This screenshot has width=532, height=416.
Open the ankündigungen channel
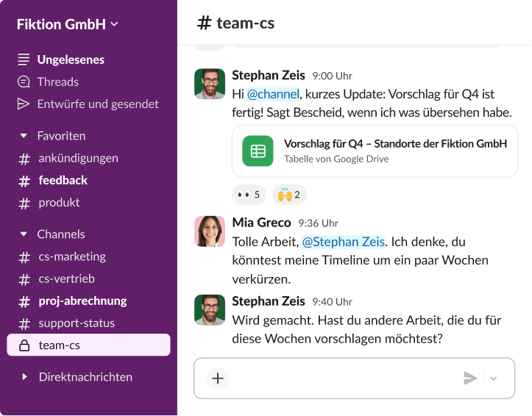(79, 158)
